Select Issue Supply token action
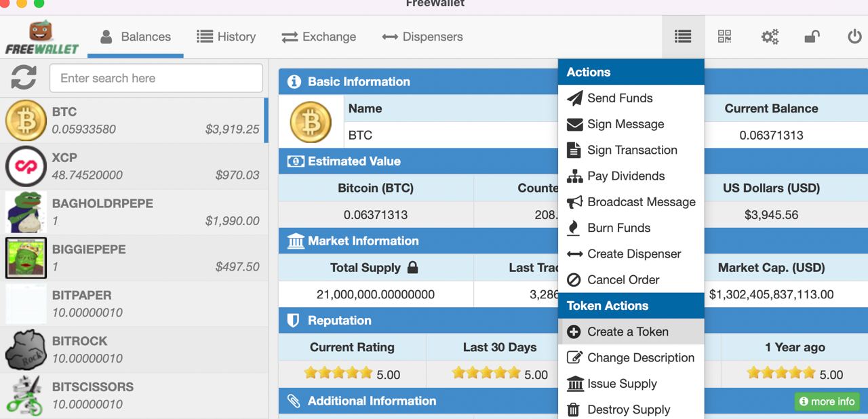868x419 pixels. pyautogui.click(x=631, y=384)
